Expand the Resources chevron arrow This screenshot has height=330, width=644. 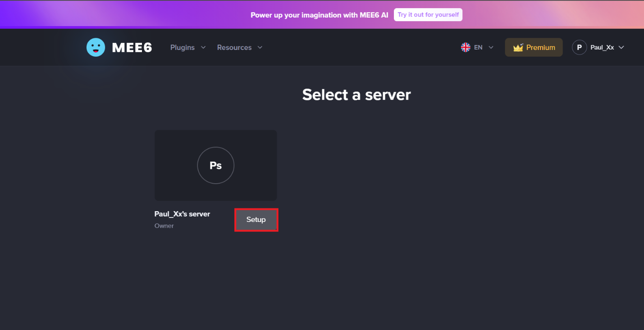(x=260, y=47)
